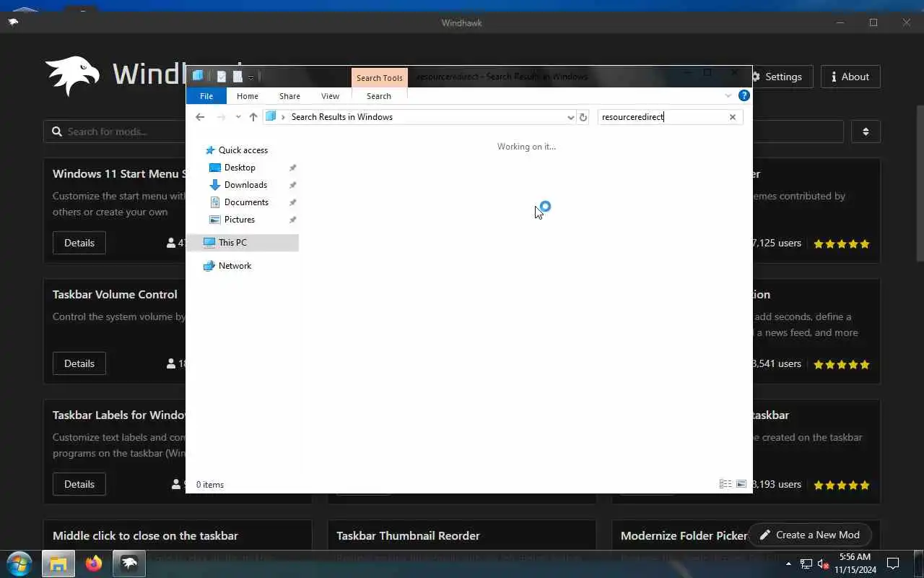Viewport: 924px width, 578px height.
Task: Show hidden system tray icons
Action: [788, 564]
